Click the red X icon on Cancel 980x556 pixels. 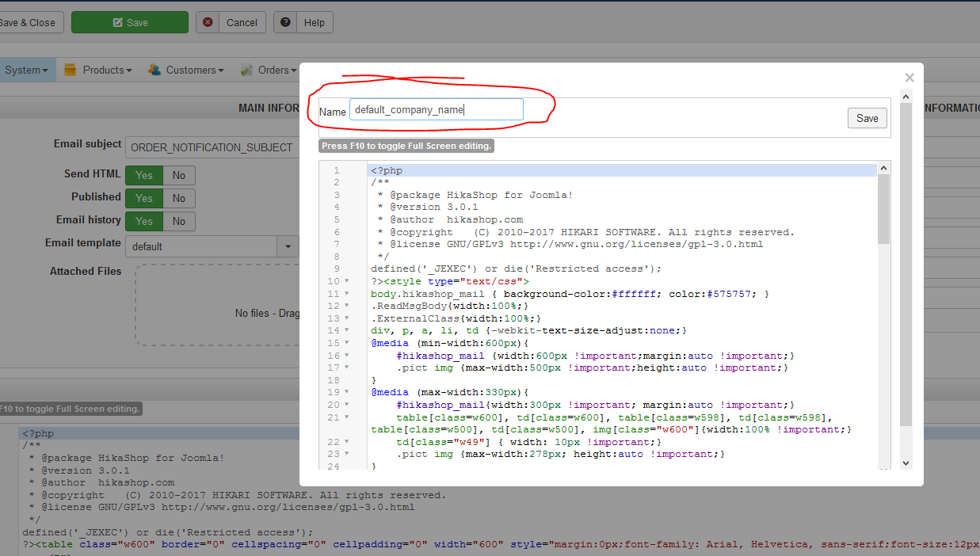(208, 23)
